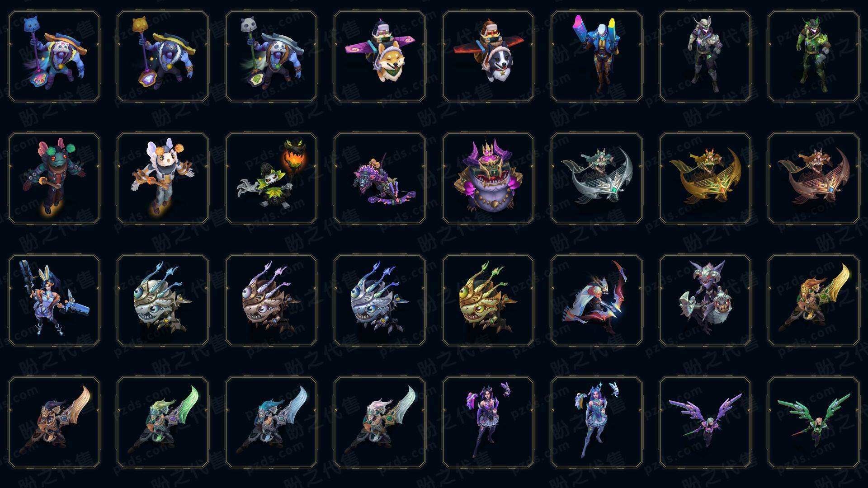Viewport: 868px width, 488px height.
Task: Open the pumpkin lantern scarecrow skin
Action: tap(271, 178)
